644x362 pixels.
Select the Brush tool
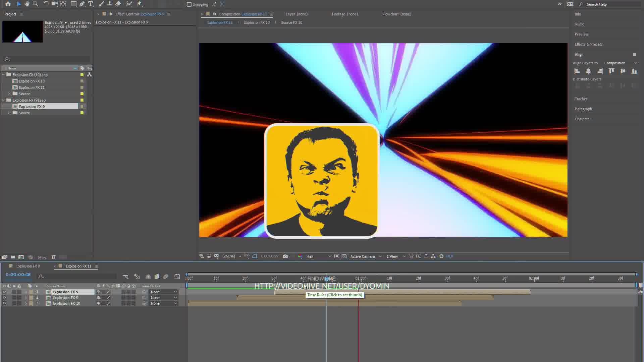pyautogui.click(x=101, y=4)
